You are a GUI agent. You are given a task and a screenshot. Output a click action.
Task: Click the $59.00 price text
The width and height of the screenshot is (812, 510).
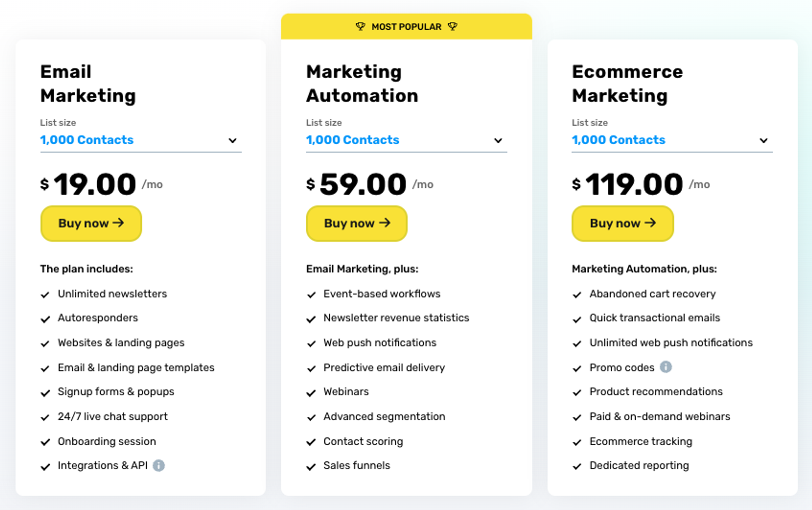[363, 185]
